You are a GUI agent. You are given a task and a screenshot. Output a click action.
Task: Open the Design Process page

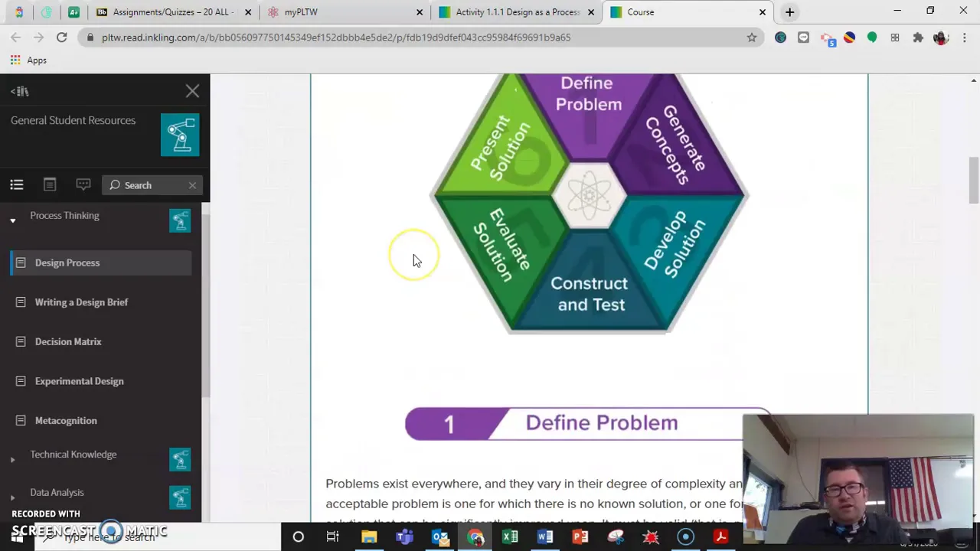(x=101, y=262)
